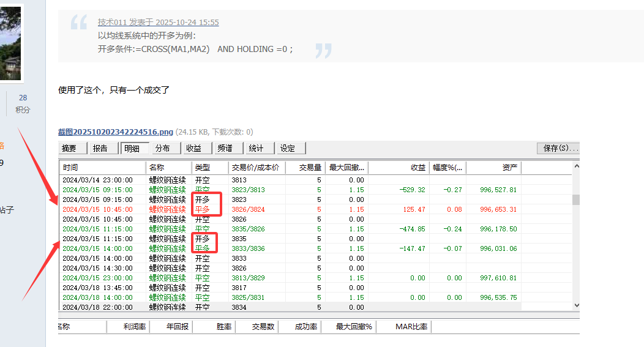Switch to the 报告 tab

103,148
